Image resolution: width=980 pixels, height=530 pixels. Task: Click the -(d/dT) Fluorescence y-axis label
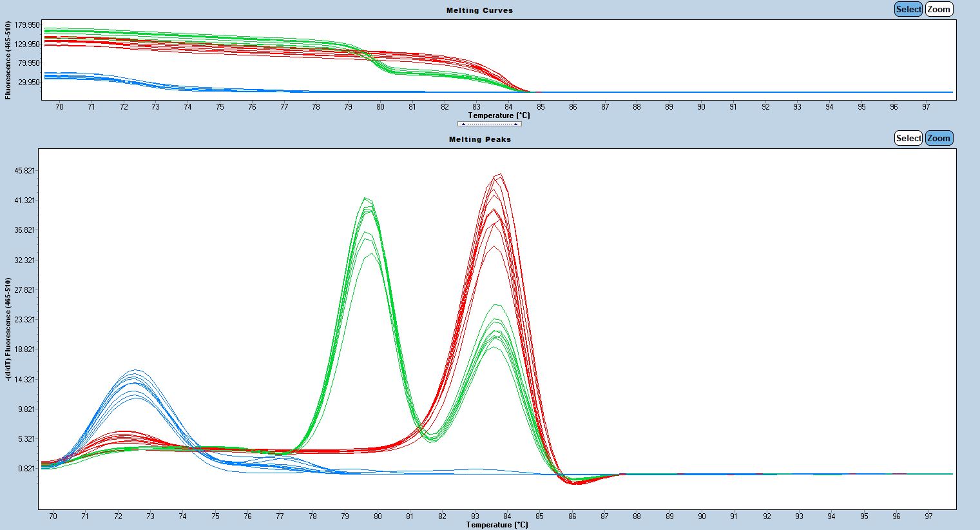point(8,330)
